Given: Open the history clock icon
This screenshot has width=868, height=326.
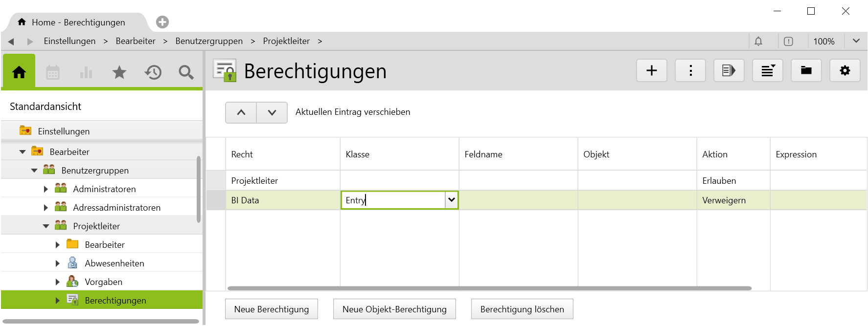Looking at the screenshot, I should coord(153,73).
